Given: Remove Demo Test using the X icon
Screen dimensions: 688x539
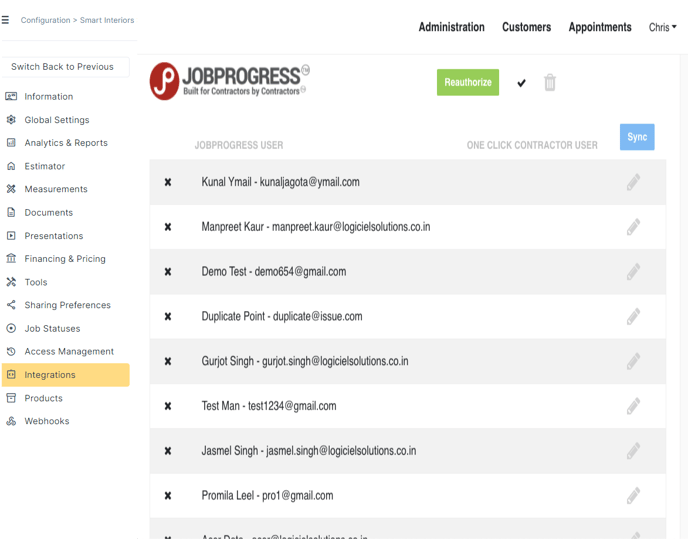Looking at the screenshot, I should (168, 272).
